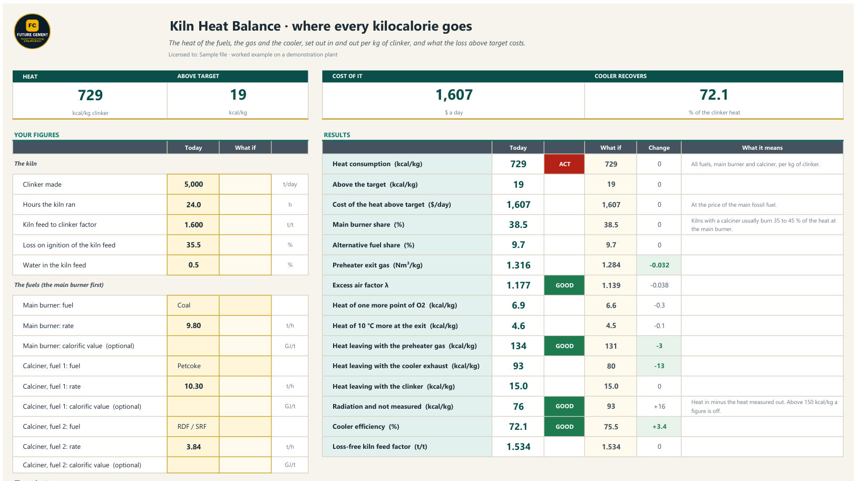Click GOOD badge for Cooler efficiency
The image size is (868, 481).
pos(564,427)
